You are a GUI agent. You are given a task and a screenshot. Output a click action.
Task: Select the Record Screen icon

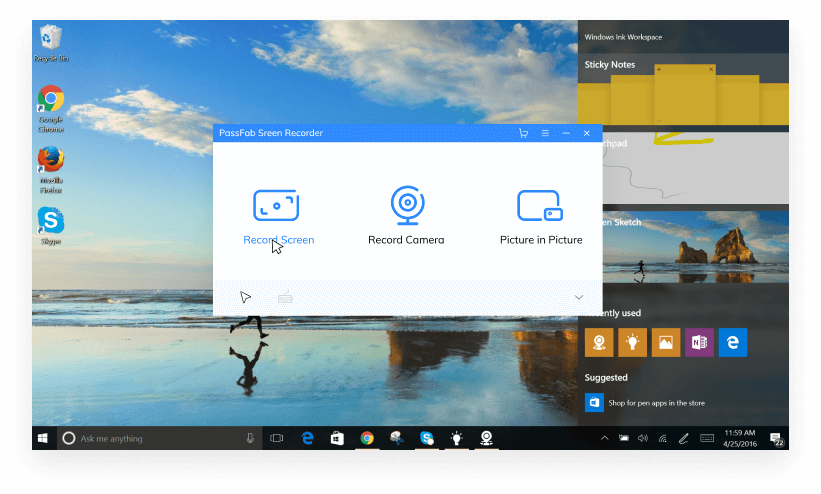coord(276,204)
